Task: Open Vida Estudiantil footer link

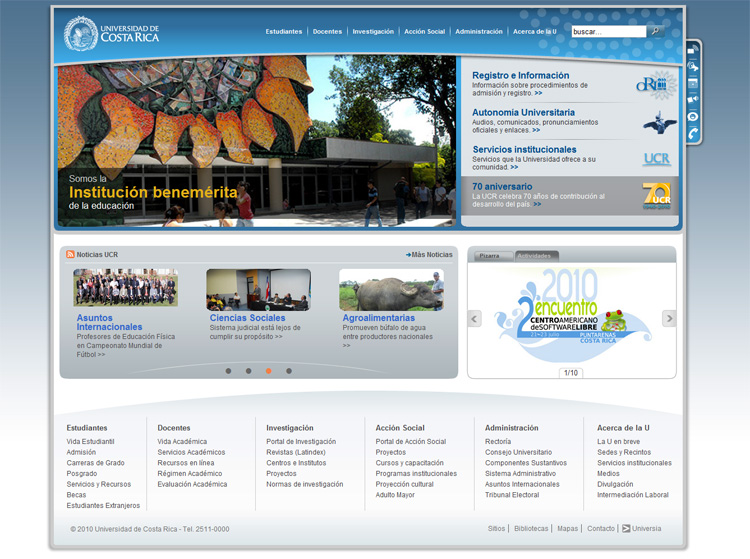Action: tap(90, 441)
